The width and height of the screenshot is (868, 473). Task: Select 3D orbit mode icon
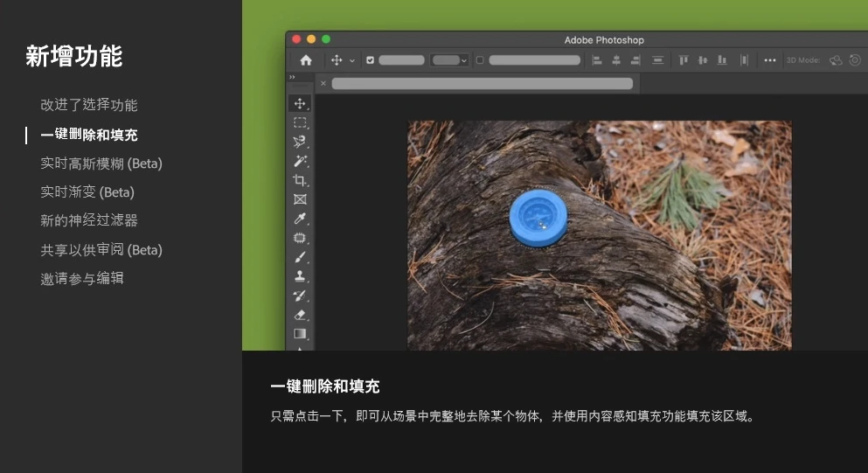coord(836,59)
